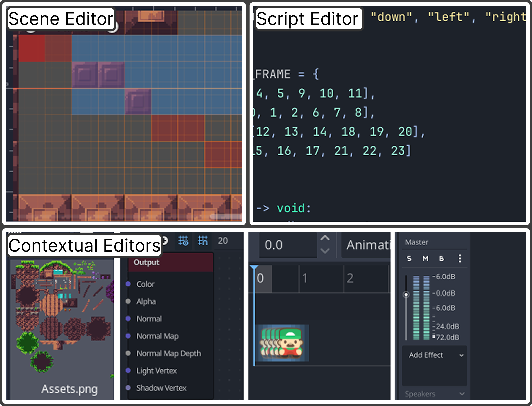Click the Color port dot on Output node
This screenshot has width=532, height=406.
tap(128, 284)
